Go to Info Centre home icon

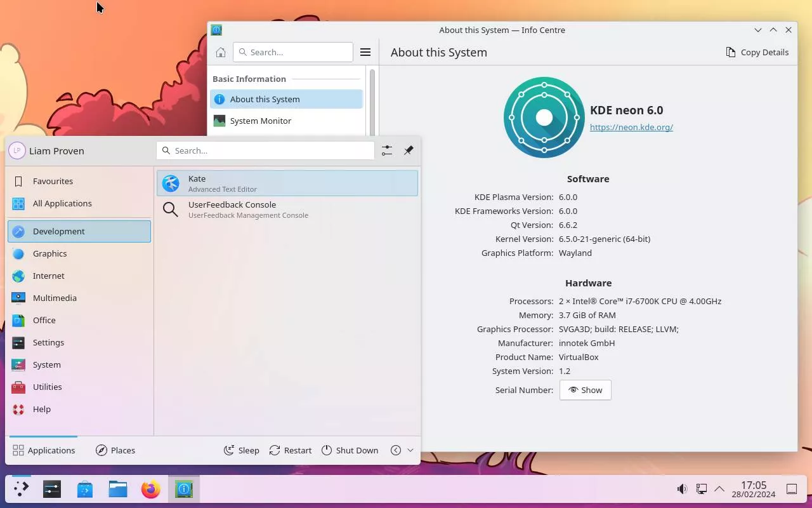pyautogui.click(x=221, y=52)
